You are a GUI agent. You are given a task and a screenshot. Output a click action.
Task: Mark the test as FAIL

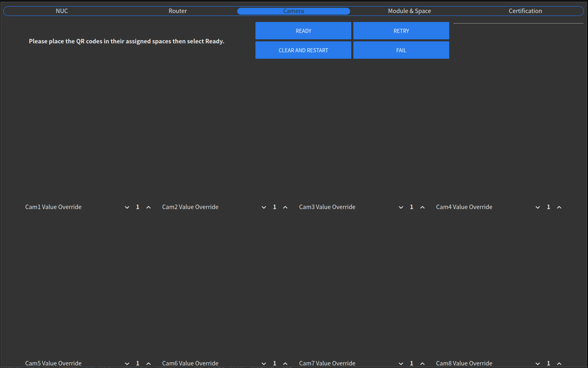401,50
